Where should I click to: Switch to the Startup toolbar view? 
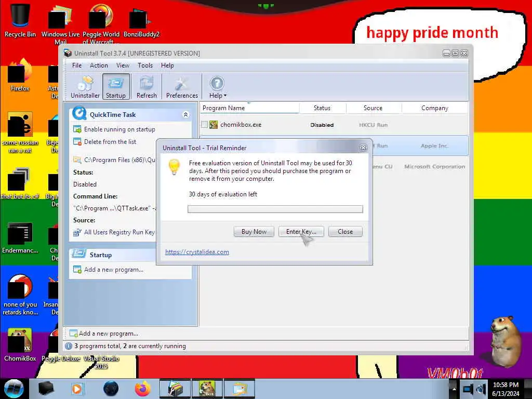point(116,87)
